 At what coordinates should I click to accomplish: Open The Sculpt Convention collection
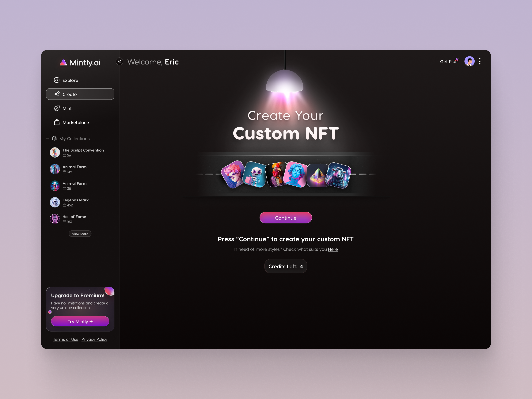point(83,150)
